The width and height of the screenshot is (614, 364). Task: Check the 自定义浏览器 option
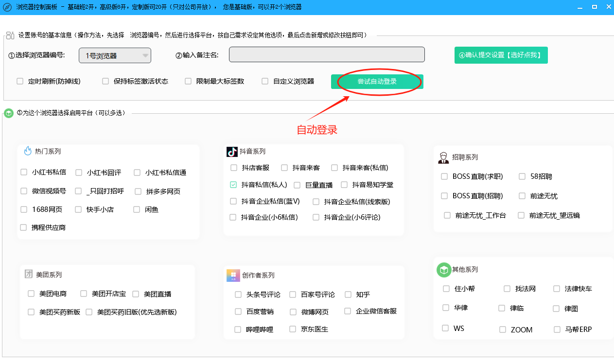click(265, 81)
